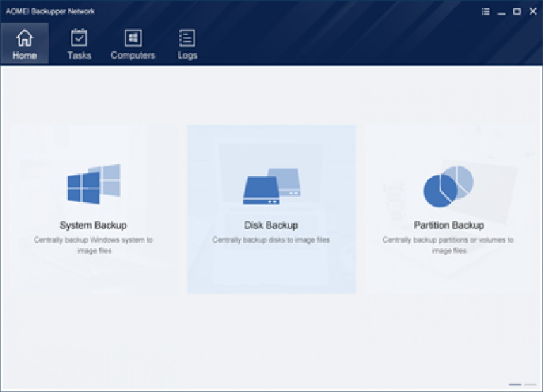The height and width of the screenshot is (392, 543).
Task: Select the first page indicator dash
Action: click(x=515, y=384)
